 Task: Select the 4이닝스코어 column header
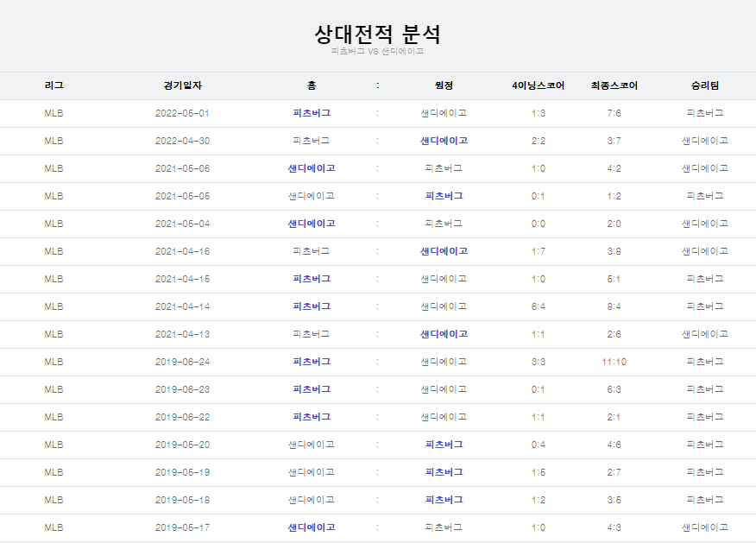pos(538,85)
